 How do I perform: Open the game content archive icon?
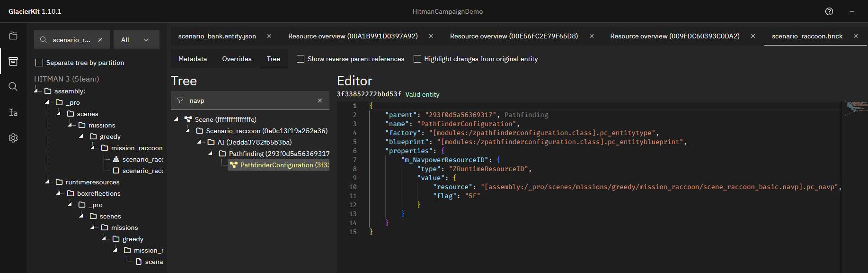13,61
